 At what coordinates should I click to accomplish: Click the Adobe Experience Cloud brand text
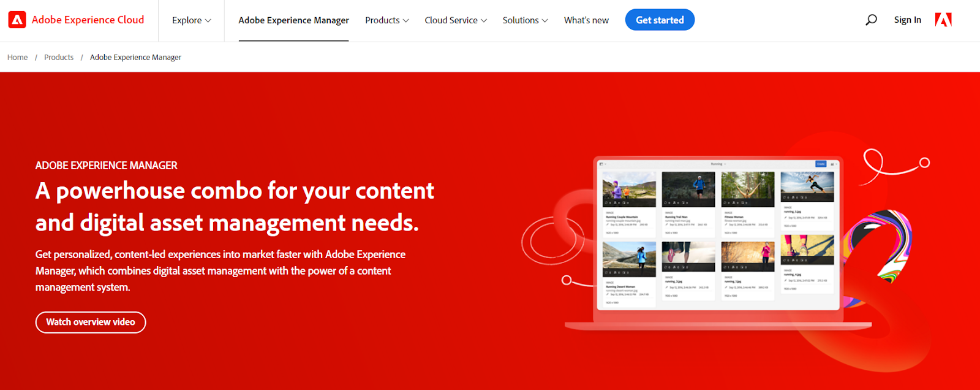[88, 20]
